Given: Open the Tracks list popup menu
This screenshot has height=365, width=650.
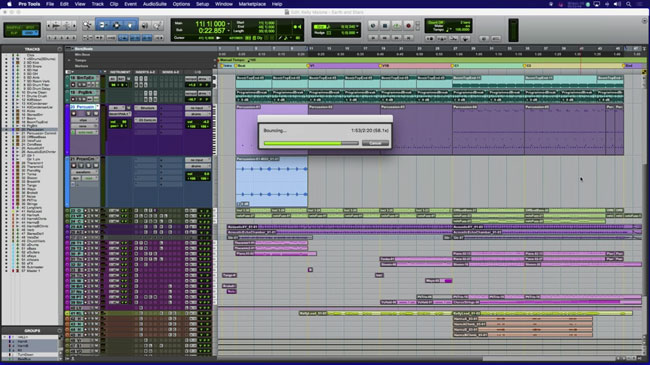Looking at the screenshot, I should (59, 49).
